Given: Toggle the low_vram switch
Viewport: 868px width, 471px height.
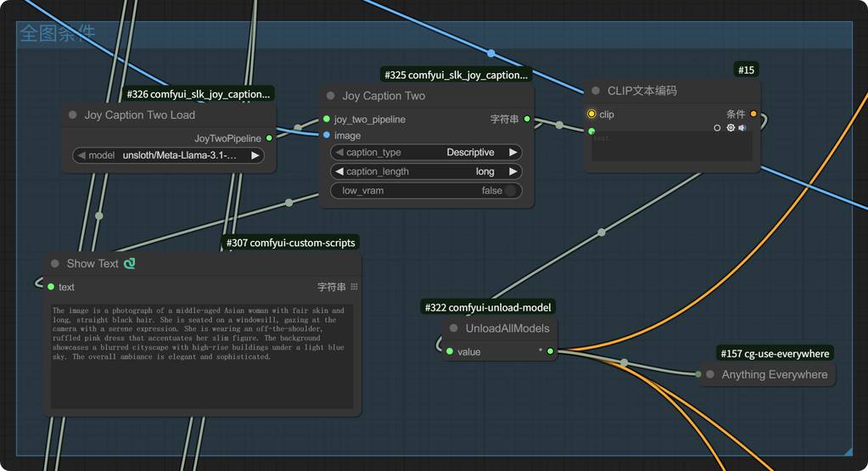Looking at the screenshot, I should click(x=510, y=191).
